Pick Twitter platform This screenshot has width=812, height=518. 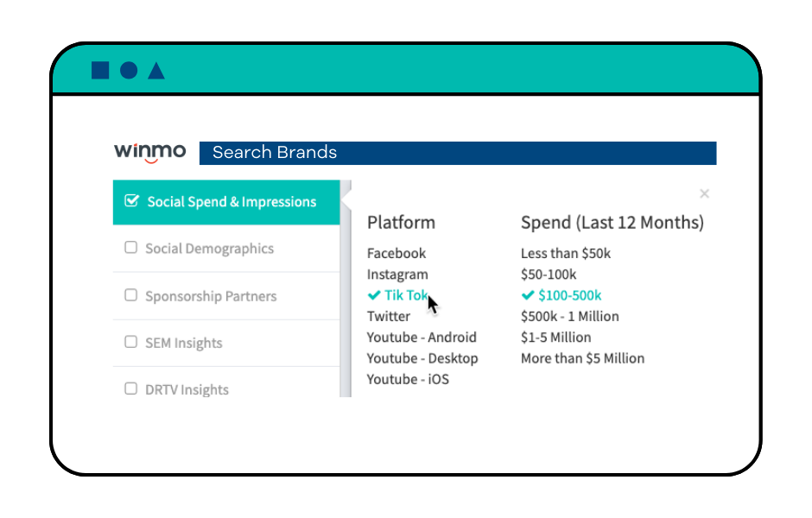click(389, 317)
